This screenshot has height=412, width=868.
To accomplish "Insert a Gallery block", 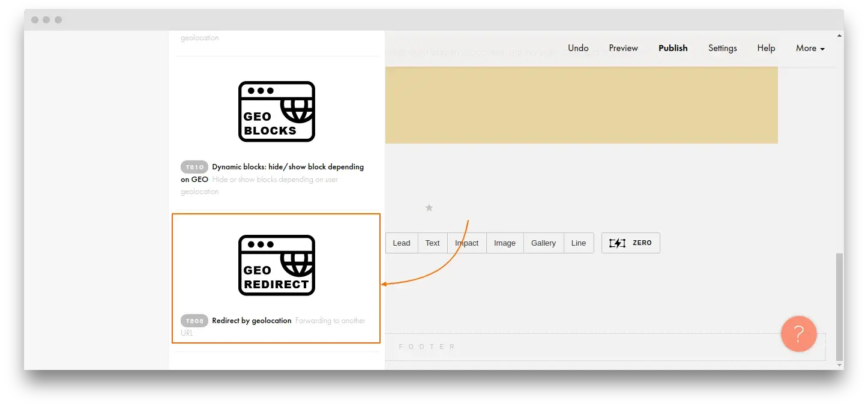I will point(543,243).
